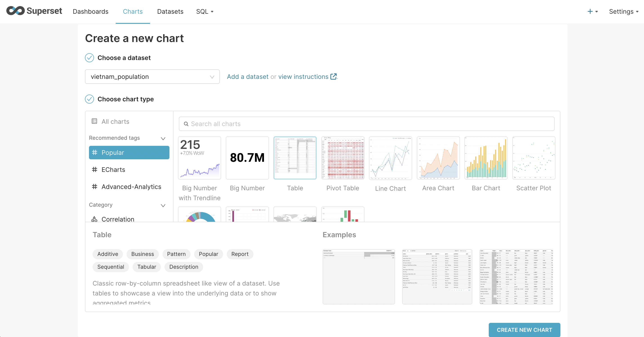Follow the Add a dataset link
The width and height of the screenshot is (644, 337).
point(247,77)
